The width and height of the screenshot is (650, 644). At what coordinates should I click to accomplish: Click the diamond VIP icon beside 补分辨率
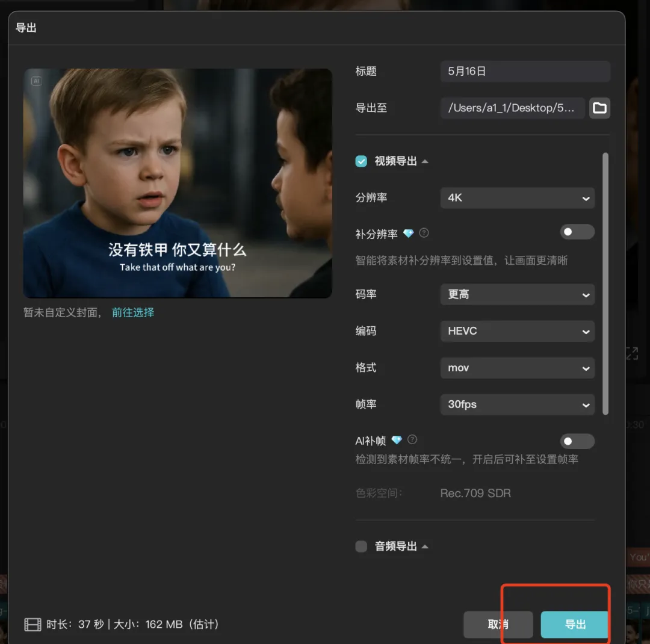click(x=408, y=234)
